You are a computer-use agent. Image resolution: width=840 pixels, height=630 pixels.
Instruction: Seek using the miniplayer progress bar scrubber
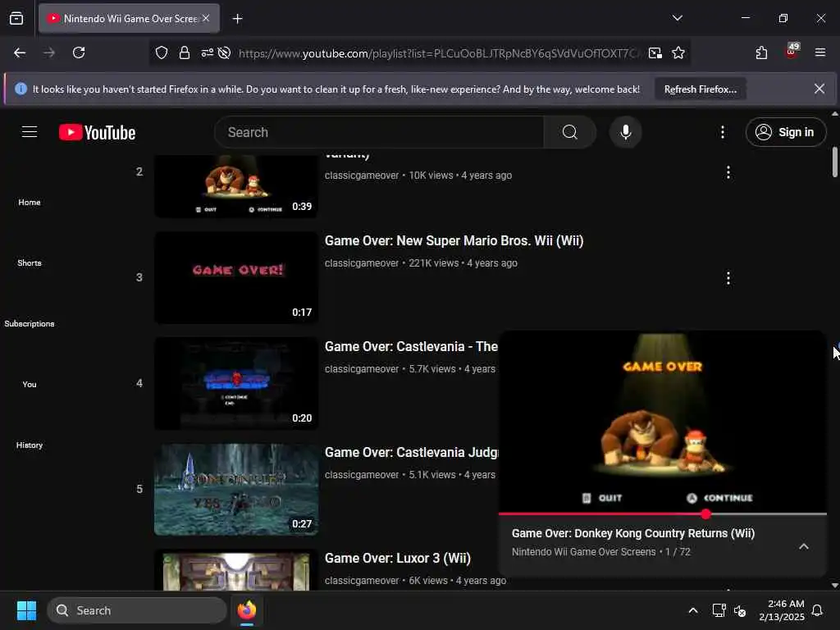click(x=705, y=514)
